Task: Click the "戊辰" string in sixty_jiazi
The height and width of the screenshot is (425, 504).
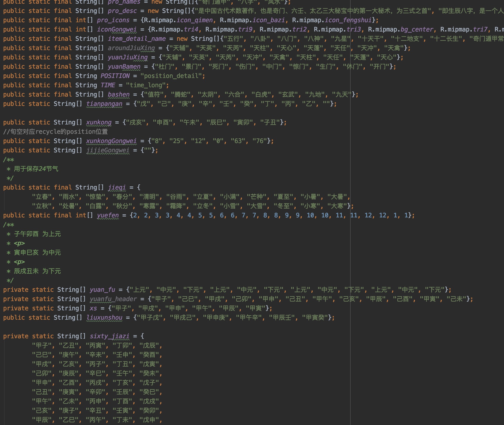Action: point(149,345)
